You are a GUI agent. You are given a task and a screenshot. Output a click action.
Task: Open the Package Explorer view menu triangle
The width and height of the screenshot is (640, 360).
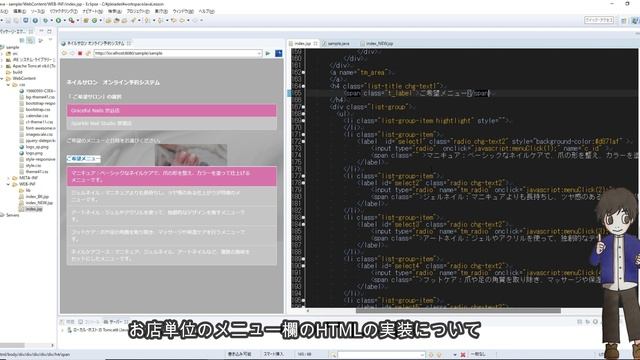coord(50,40)
